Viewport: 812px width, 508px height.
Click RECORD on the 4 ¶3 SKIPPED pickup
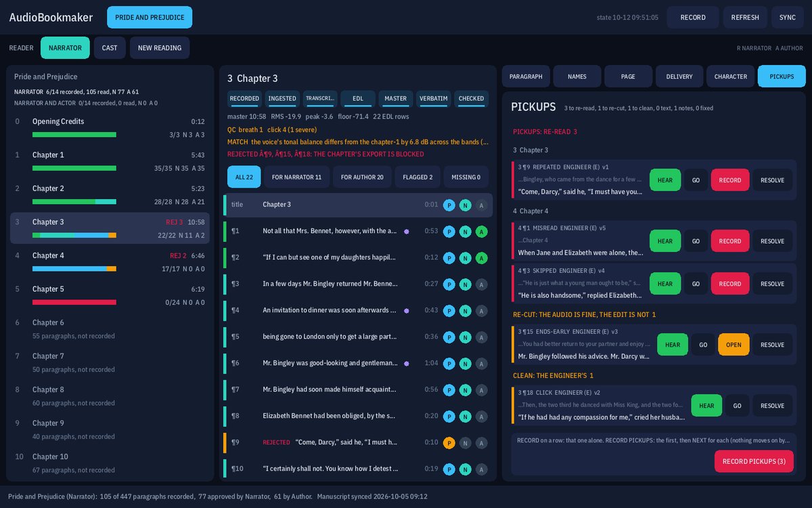pyautogui.click(x=730, y=284)
